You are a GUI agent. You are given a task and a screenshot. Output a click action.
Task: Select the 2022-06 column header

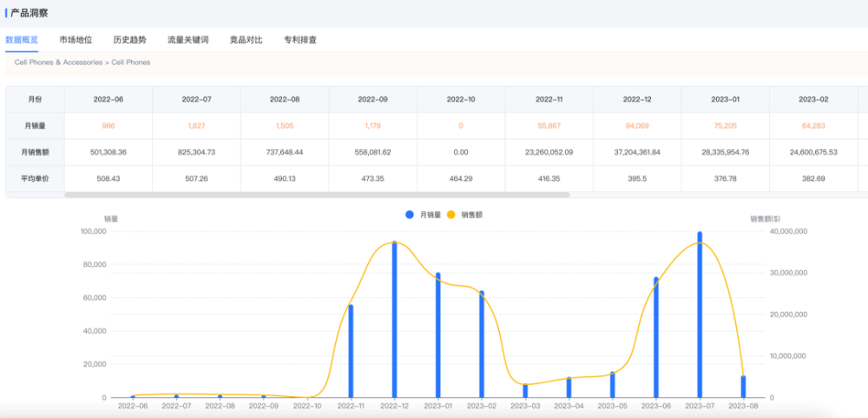108,99
